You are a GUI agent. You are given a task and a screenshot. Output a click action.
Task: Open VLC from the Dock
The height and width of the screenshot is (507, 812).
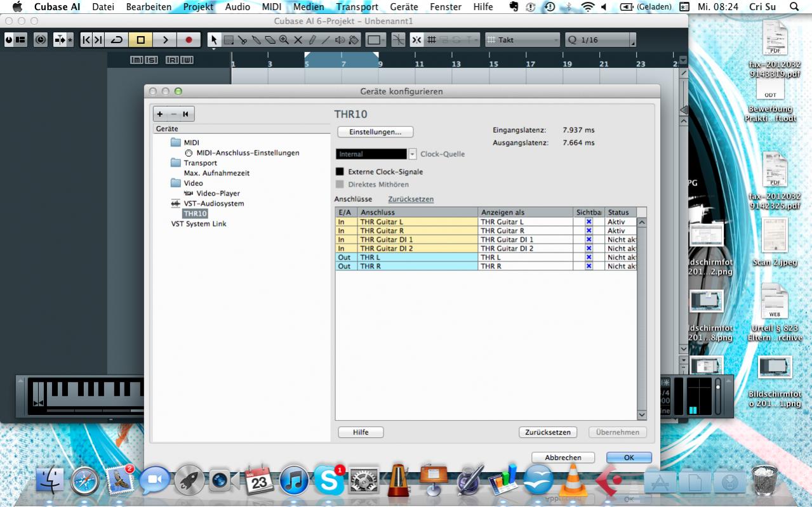[x=573, y=480]
